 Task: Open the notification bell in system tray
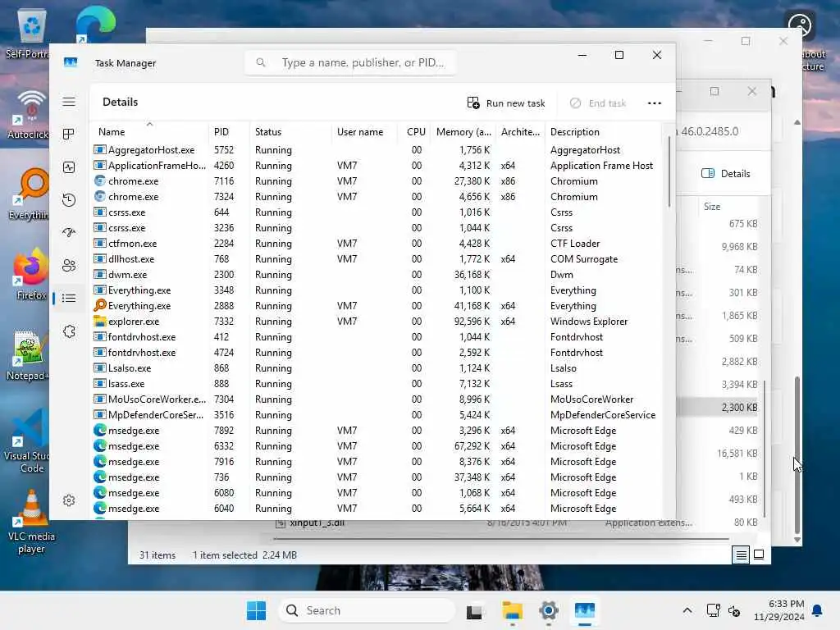817,610
